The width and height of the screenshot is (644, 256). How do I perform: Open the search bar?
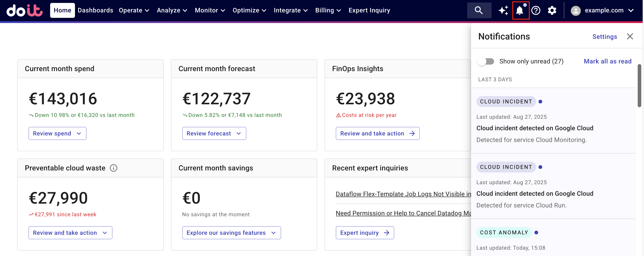[479, 10]
